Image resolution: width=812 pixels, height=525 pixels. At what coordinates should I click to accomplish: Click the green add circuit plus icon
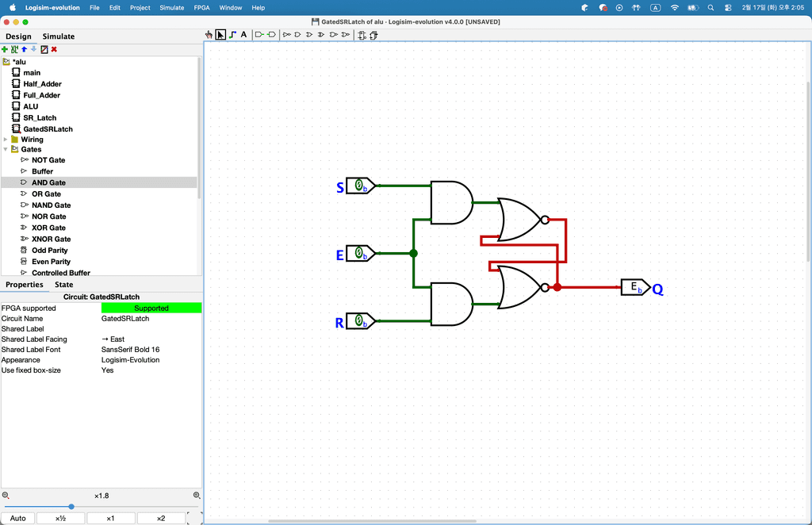5,49
